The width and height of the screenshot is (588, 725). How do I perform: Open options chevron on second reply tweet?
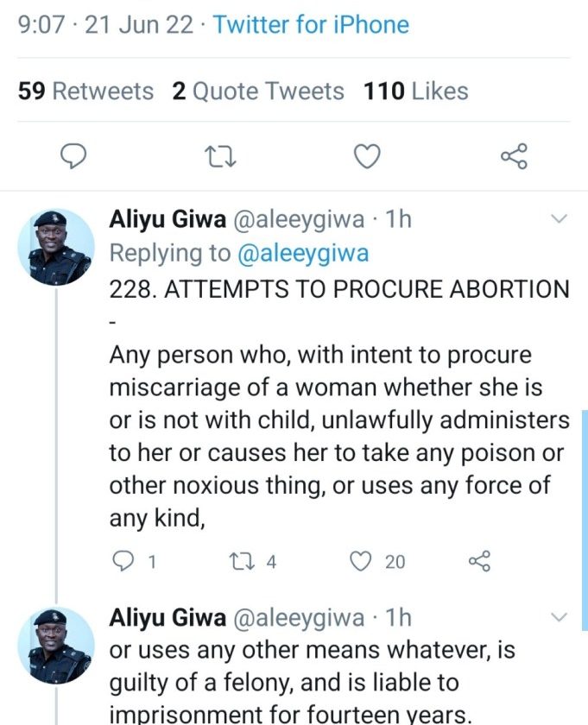559,617
